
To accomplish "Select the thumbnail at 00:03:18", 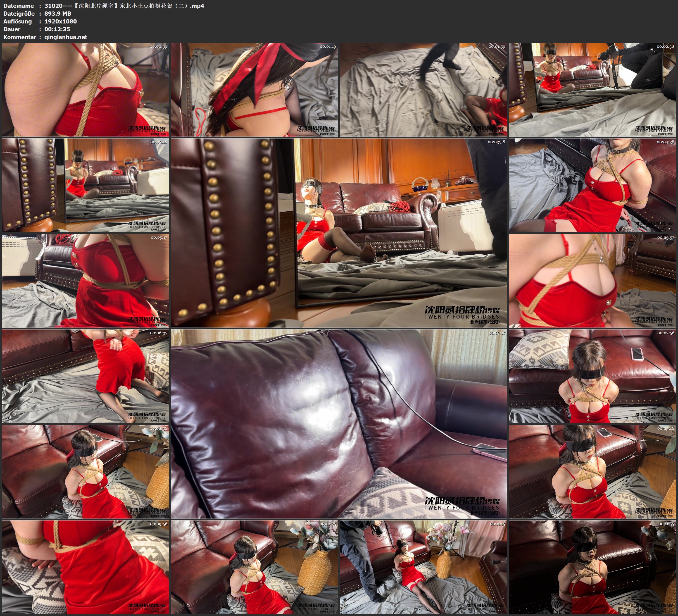I will pos(85,185).
